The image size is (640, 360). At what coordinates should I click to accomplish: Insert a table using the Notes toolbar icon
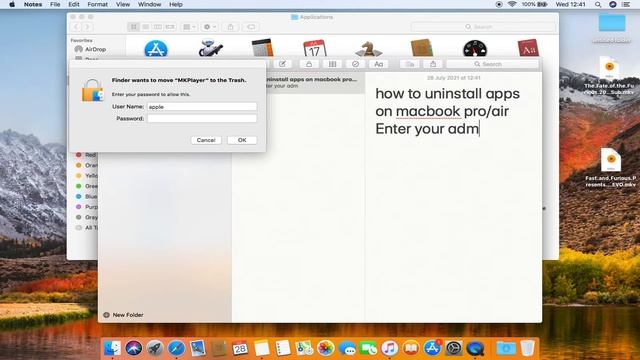click(332, 64)
